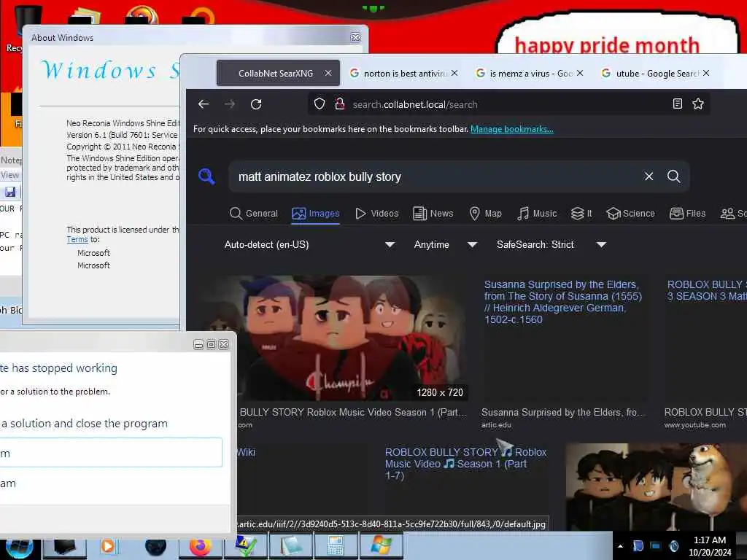Open the SafeSearch: Strict dropdown
The image size is (747, 560).
click(x=551, y=244)
